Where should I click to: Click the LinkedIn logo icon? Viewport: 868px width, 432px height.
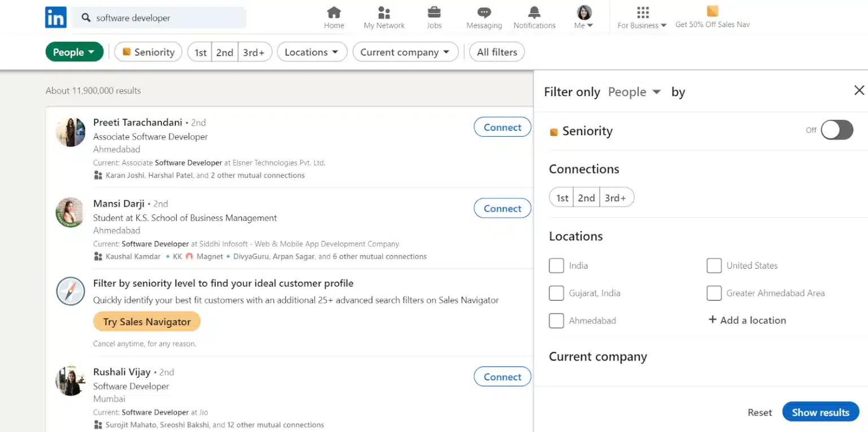[56, 18]
